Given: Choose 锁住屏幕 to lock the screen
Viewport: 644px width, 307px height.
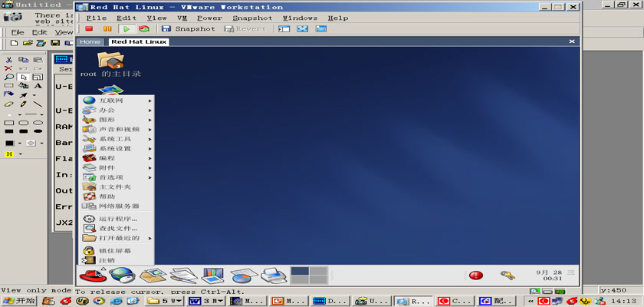Looking at the screenshot, I should point(117,250).
